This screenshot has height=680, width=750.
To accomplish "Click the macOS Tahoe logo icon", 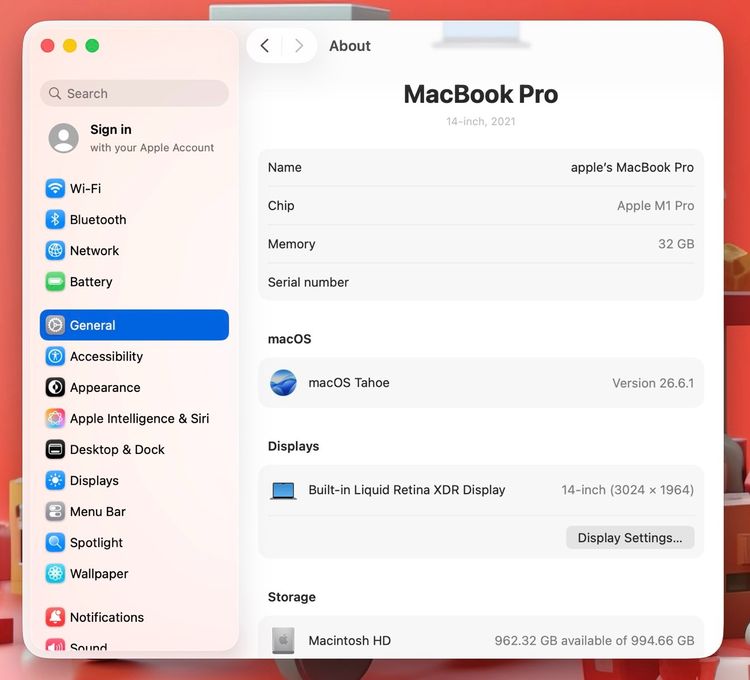I will (x=283, y=383).
